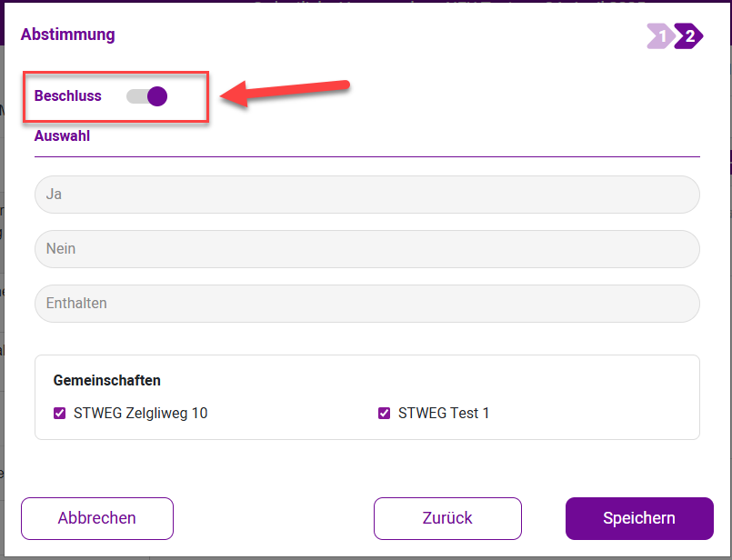
Task: Click the STWEG Zelgliweg 10 label
Action: click(x=141, y=413)
